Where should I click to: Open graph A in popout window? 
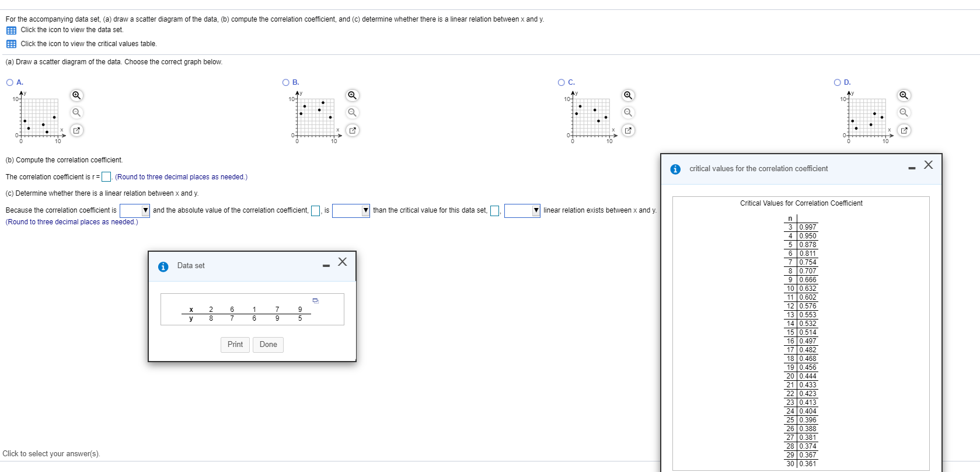click(x=76, y=130)
